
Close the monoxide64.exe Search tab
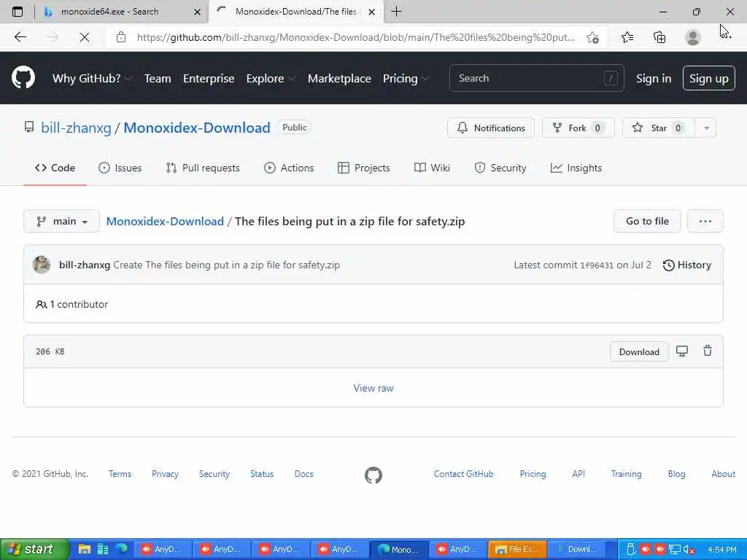[x=197, y=12]
